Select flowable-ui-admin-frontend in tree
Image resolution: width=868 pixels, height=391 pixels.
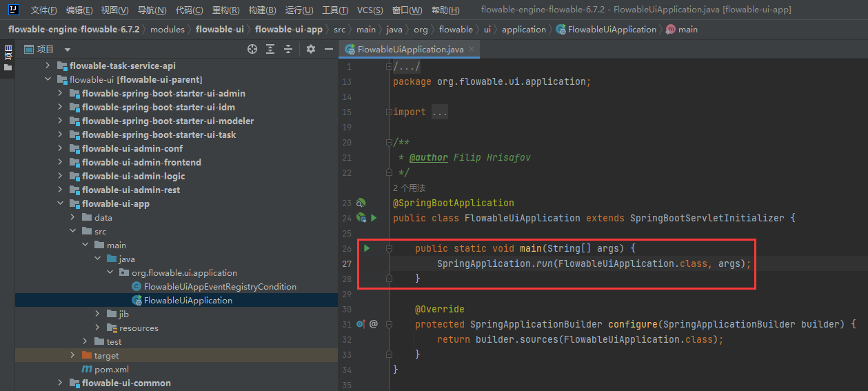141,162
